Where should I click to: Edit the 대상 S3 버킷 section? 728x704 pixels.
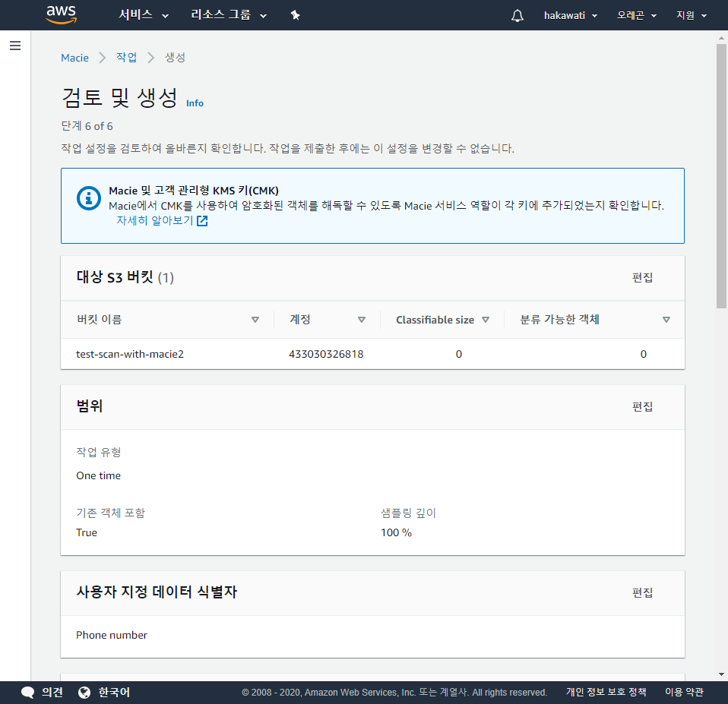click(643, 277)
